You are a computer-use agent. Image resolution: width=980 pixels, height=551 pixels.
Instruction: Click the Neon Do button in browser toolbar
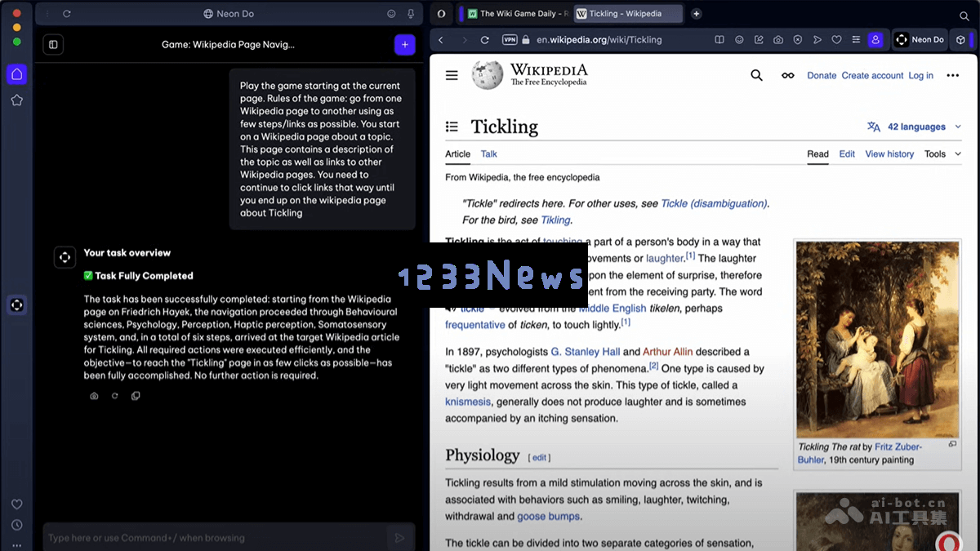920,39
